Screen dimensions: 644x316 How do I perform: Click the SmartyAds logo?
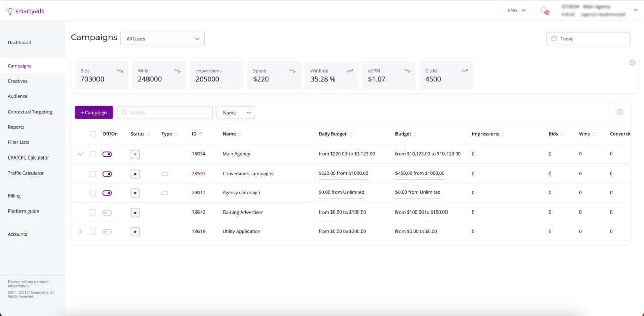pyautogui.click(x=25, y=11)
